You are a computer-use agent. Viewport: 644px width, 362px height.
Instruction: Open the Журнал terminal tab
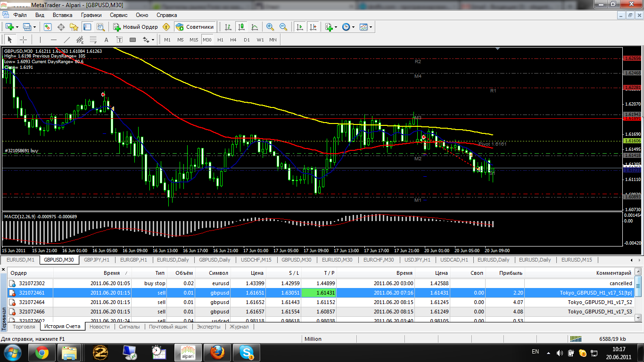coord(239,327)
